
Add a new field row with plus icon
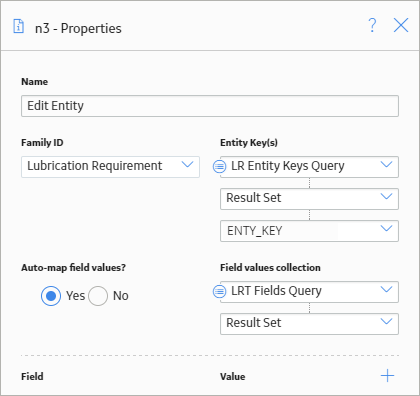387,376
